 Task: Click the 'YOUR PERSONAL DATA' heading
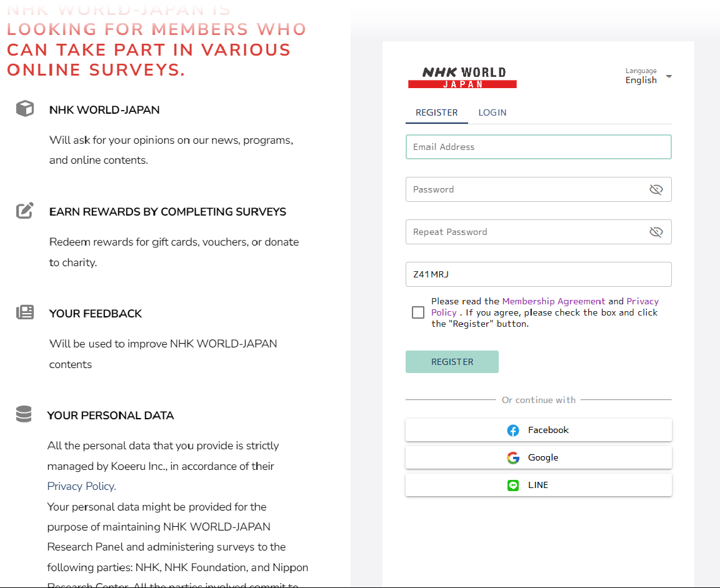[x=111, y=416]
